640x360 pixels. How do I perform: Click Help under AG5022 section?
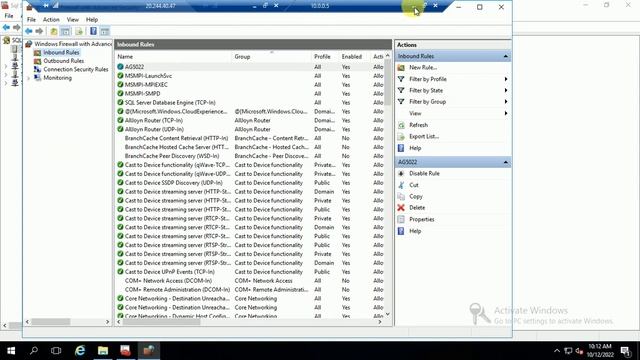(415, 231)
